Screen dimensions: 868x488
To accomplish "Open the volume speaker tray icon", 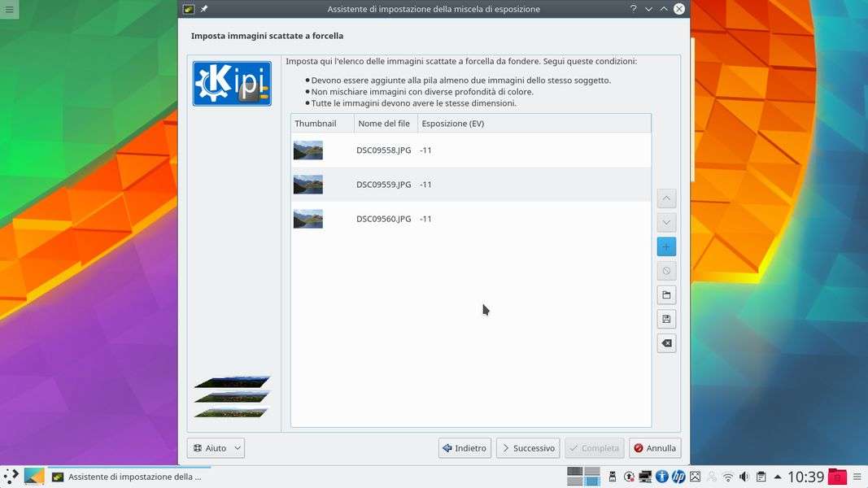I will [x=744, y=477].
